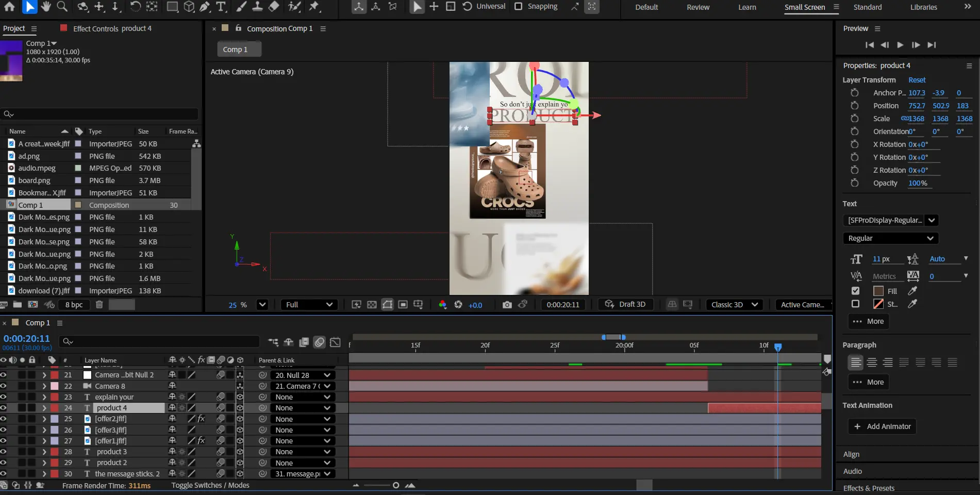Viewport: 980px width, 495px height.
Task: Select the Zoom tool in toolbar
Action: click(x=62, y=6)
